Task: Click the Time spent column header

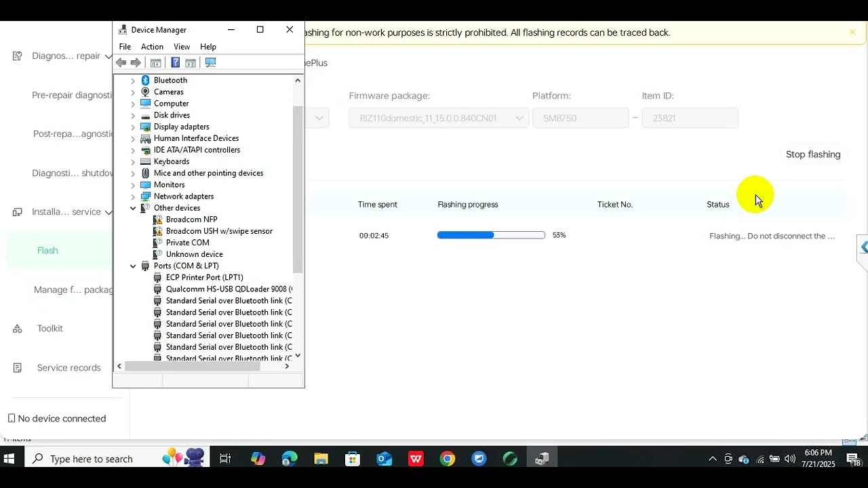Action: [378, 205]
